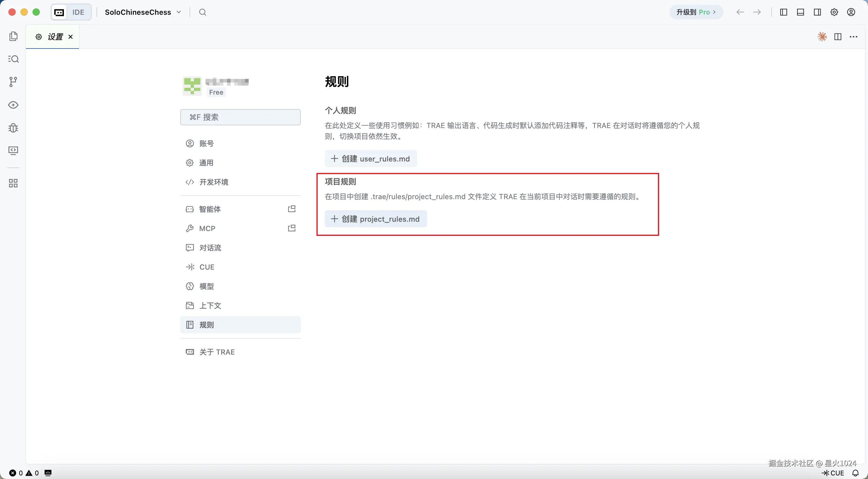This screenshot has height=479, width=868.
Task: Click the ⌘F 搜索 settings search field
Action: (x=240, y=117)
